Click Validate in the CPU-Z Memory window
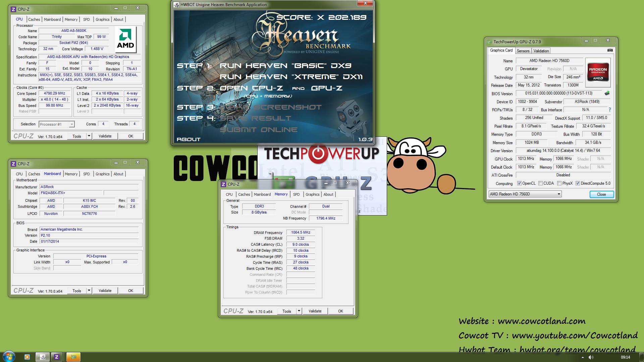This screenshot has height=362, width=644. (x=315, y=311)
